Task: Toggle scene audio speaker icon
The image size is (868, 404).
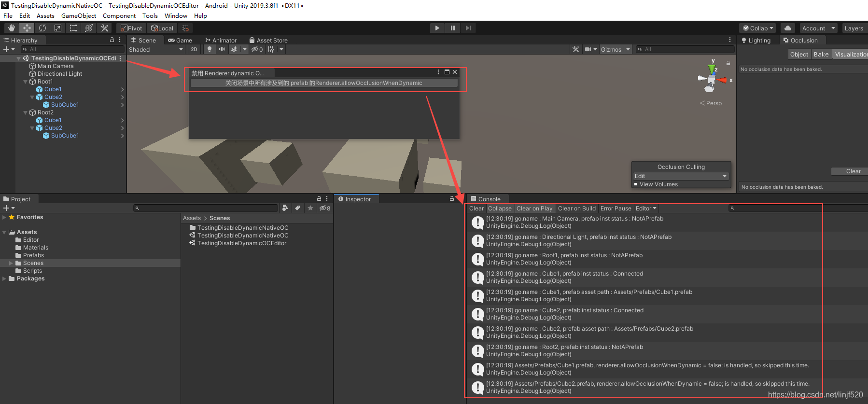Action: [222, 49]
